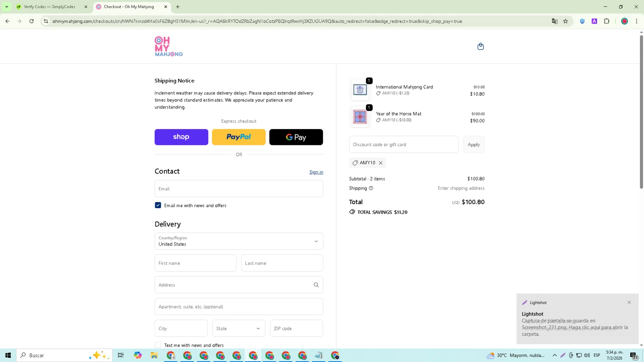This screenshot has width=644, height=362.
Task: Click the Bitwarden shield extension icon
Action: [582, 21]
